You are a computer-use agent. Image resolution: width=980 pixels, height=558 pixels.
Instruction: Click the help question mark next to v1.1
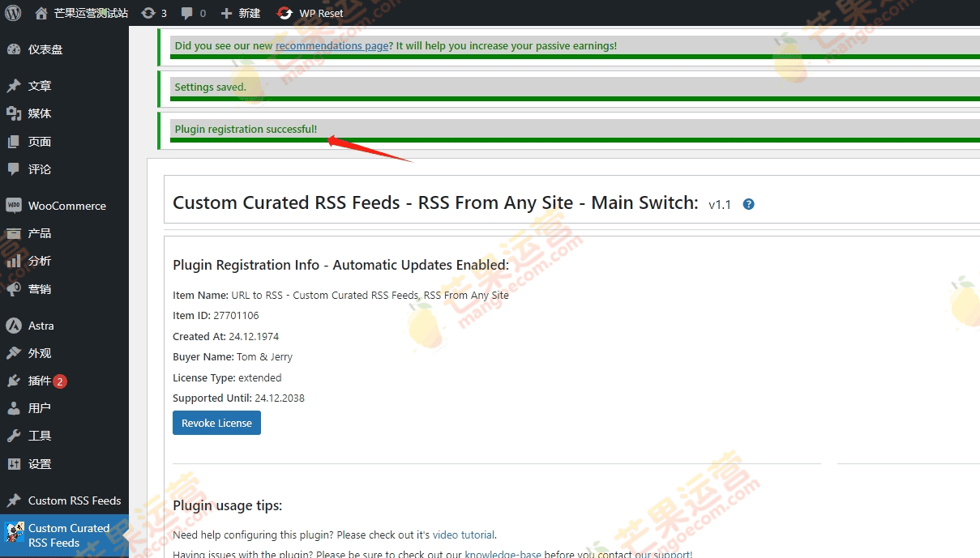point(748,204)
